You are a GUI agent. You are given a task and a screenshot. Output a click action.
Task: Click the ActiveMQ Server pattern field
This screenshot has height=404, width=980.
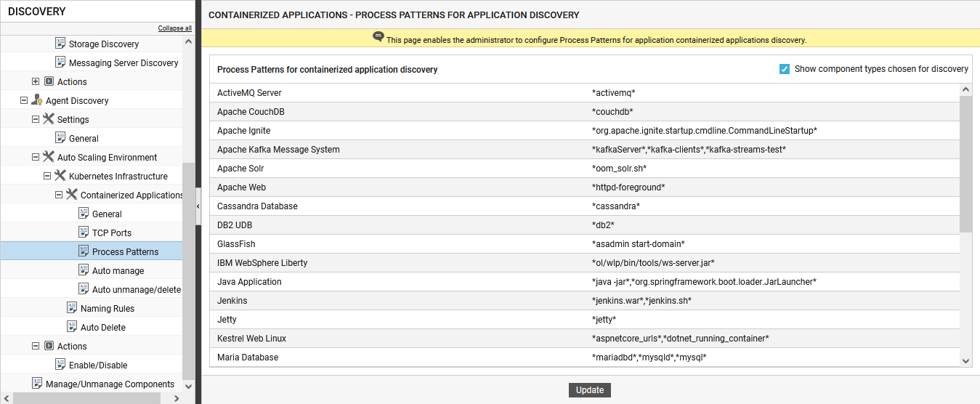pos(614,93)
